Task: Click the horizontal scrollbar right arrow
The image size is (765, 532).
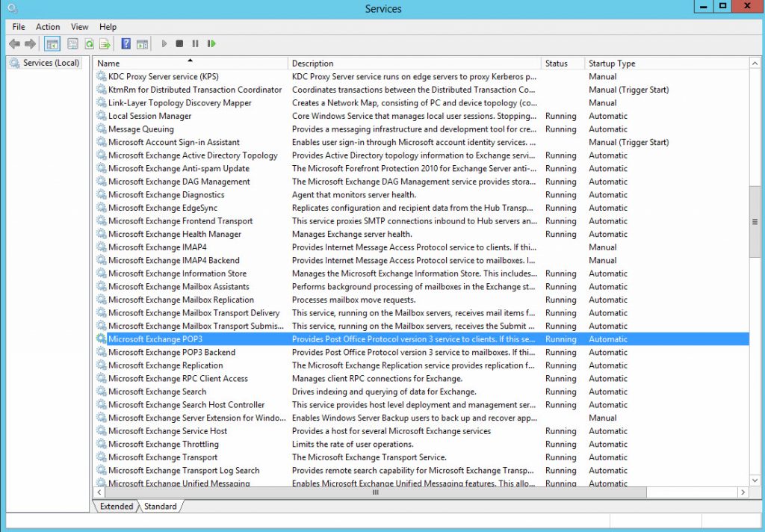Action: coord(743,492)
